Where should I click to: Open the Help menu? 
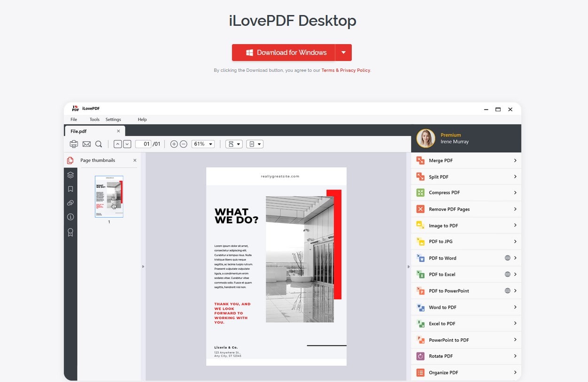[x=142, y=120]
